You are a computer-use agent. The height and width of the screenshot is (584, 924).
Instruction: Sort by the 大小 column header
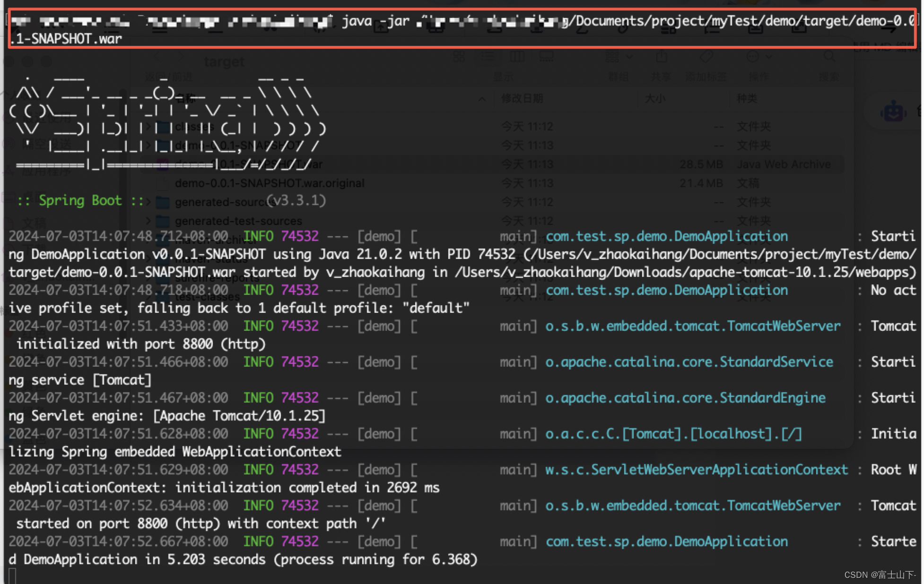655,98
